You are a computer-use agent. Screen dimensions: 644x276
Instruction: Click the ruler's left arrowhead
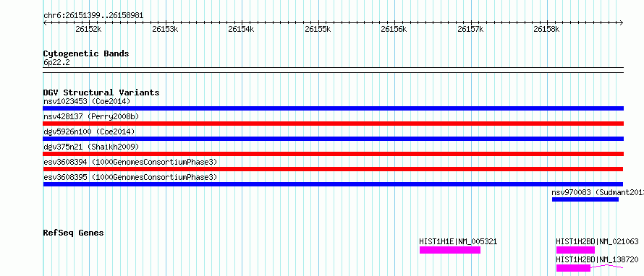tap(45, 22)
